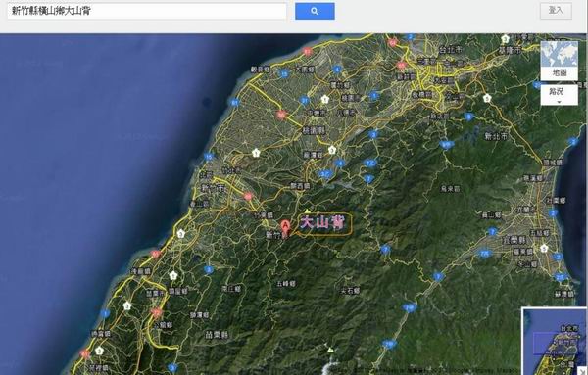Click the 台北市 city label
This screenshot has height=375, width=588.
451,50
